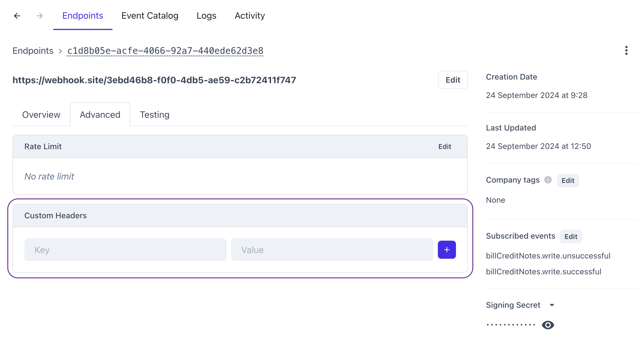Switch to the Testing tab
This screenshot has width=644, height=342.
[x=155, y=115]
